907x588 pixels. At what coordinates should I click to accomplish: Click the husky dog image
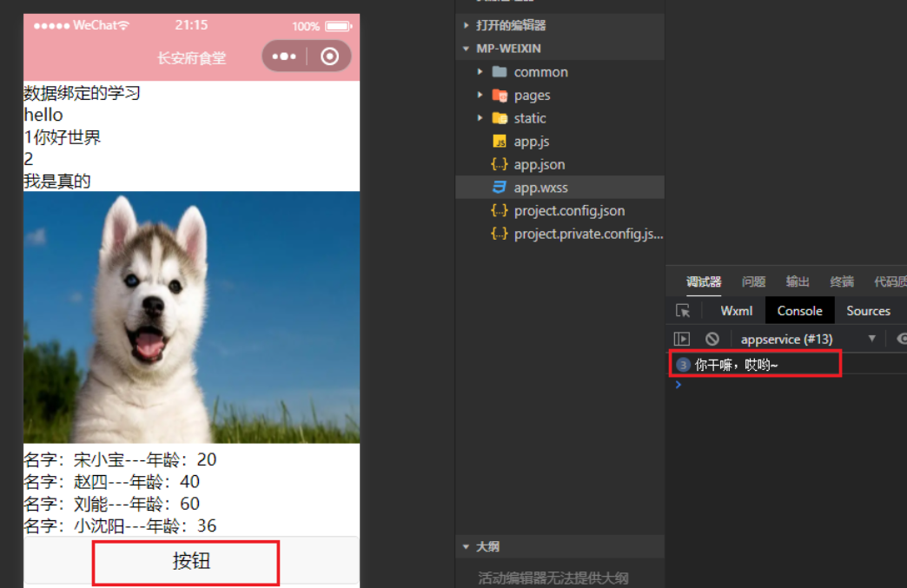click(x=191, y=317)
